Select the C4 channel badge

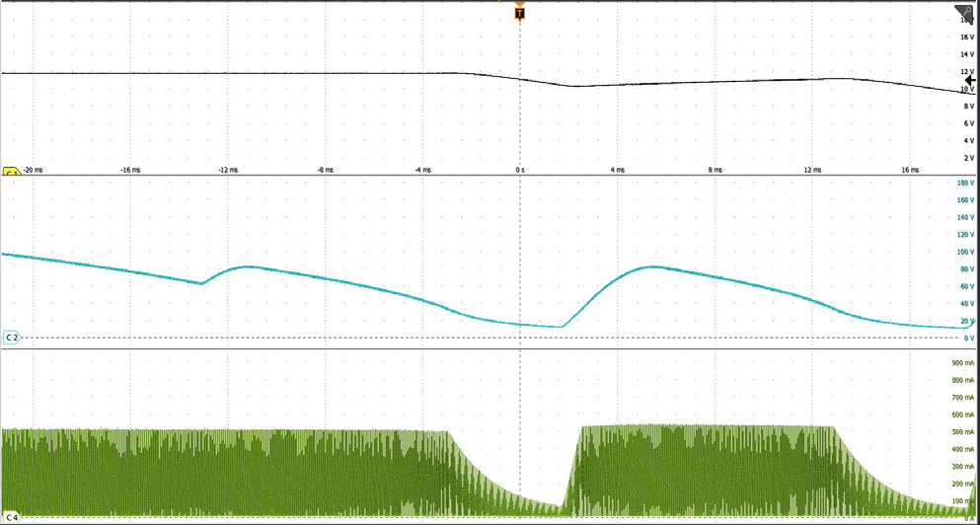click(x=12, y=517)
